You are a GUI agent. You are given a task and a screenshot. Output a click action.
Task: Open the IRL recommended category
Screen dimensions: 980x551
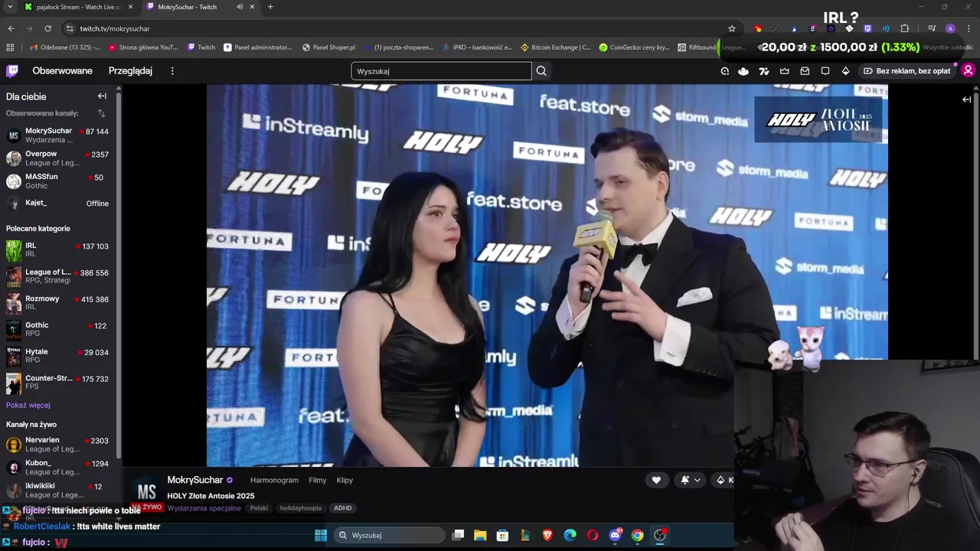coord(58,250)
